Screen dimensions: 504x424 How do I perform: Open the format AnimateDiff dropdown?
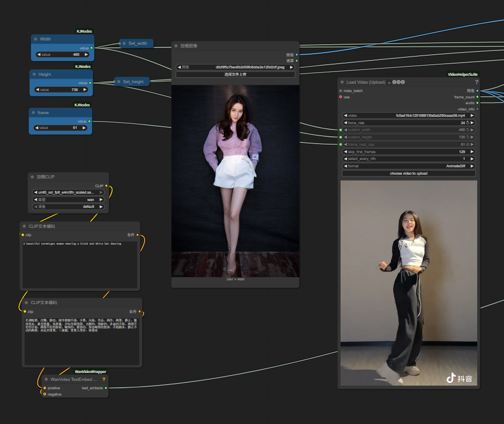tap(408, 166)
